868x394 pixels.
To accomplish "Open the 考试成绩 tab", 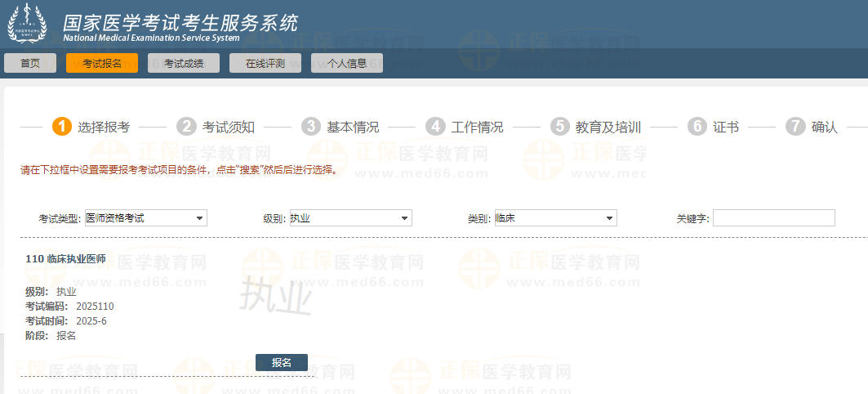I will coord(184,63).
